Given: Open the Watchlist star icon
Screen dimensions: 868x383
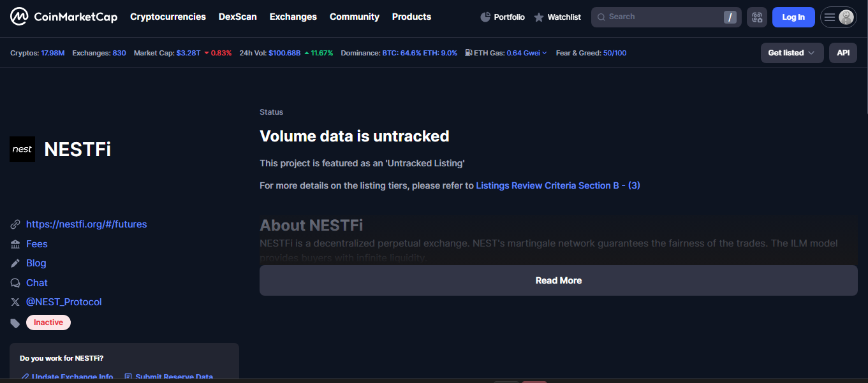Looking at the screenshot, I should click(539, 17).
